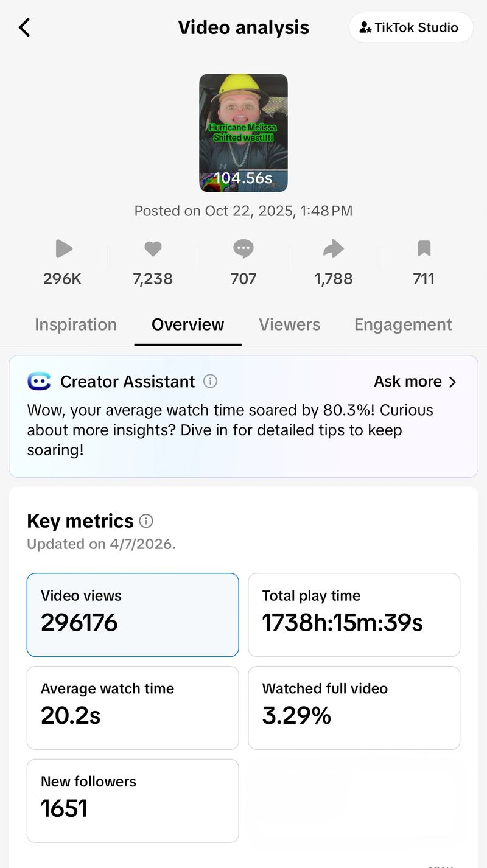Tap the Key metrics info icon
487x868 pixels.
[x=146, y=521]
